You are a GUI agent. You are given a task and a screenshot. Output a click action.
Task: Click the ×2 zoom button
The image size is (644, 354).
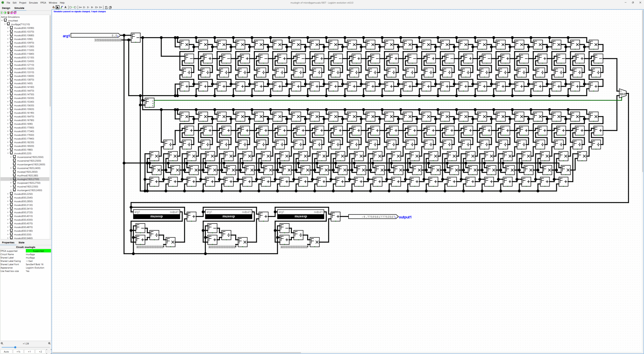(x=41, y=351)
